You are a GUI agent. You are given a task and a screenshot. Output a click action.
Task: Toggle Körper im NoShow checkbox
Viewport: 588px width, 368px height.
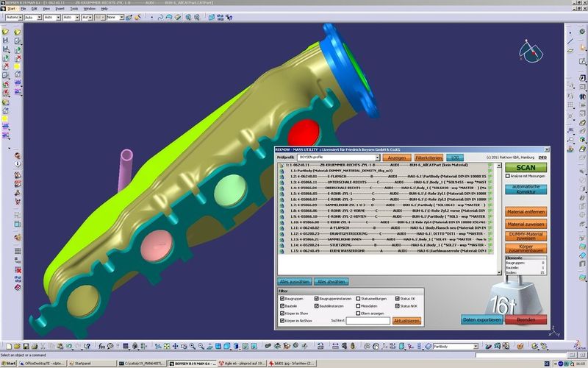(282, 321)
